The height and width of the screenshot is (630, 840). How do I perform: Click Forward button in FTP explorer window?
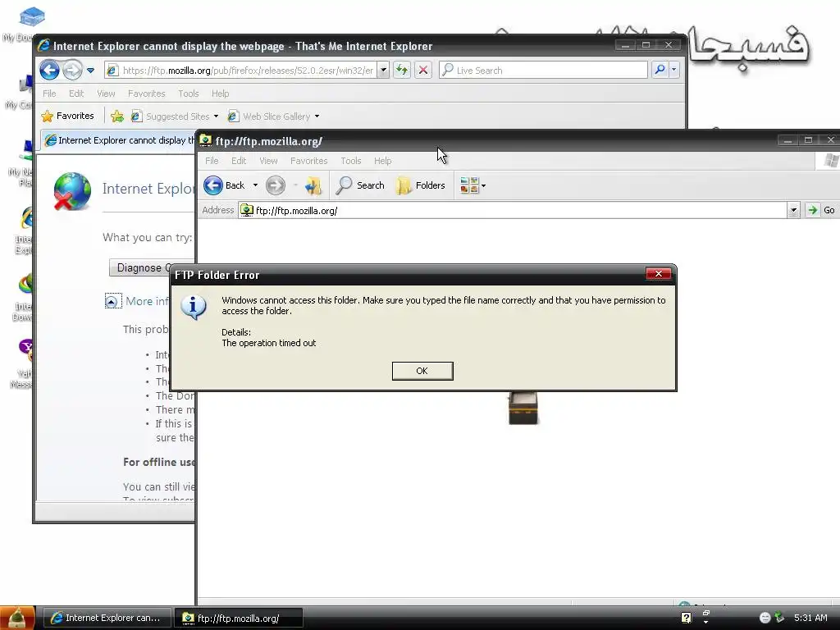pyautogui.click(x=276, y=185)
